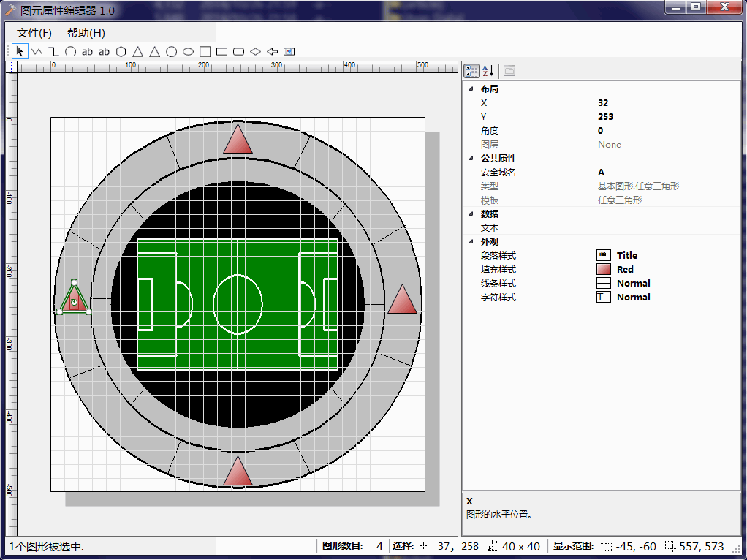Select the zigzag polyline tool
The image size is (747, 560).
pyautogui.click(x=37, y=51)
